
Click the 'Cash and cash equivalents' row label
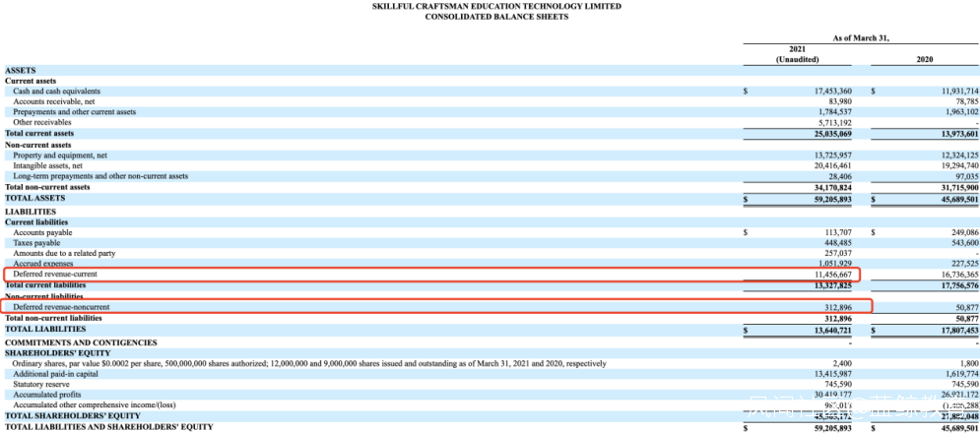[57, 92]
